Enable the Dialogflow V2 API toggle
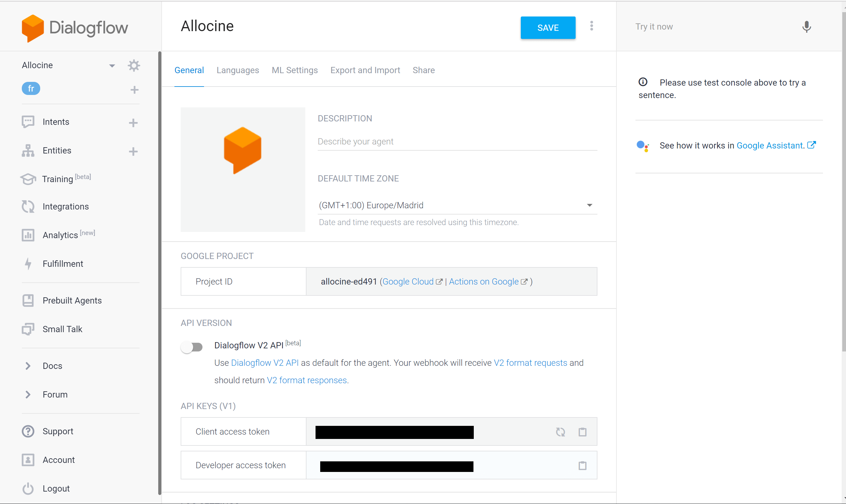 192,347
